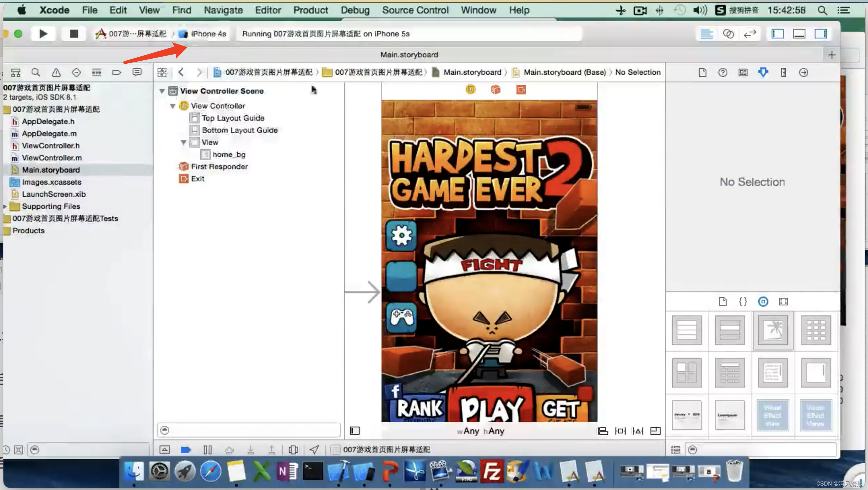Open Resolve Auto Layout Issues button
868x490 pixels.
pos(637,431)
